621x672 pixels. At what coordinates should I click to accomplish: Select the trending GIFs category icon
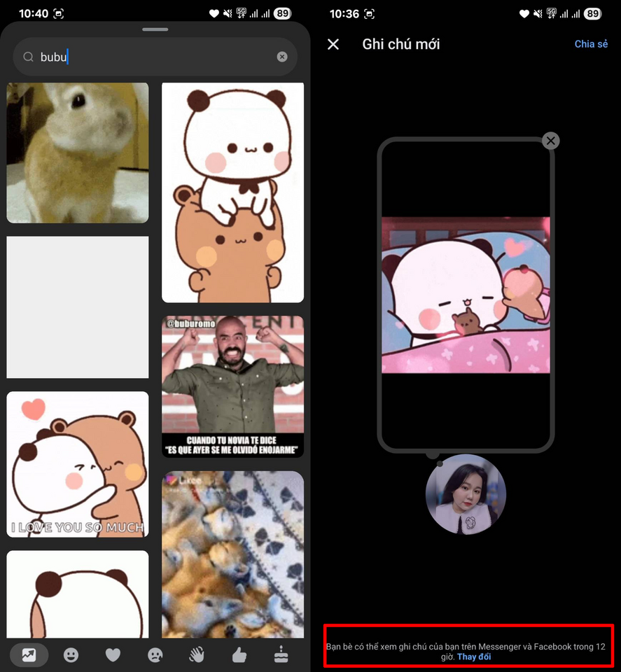(x=29, y=654)
